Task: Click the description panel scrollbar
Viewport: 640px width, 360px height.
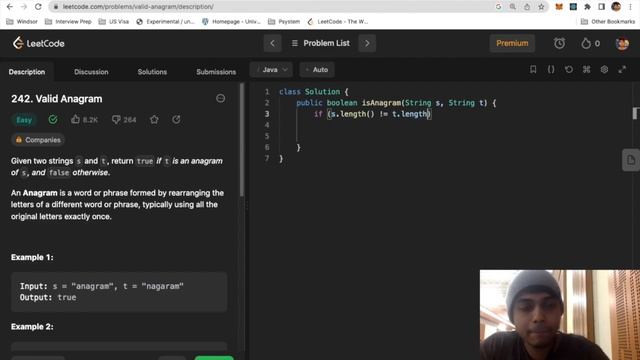Action: coord(242,140)
